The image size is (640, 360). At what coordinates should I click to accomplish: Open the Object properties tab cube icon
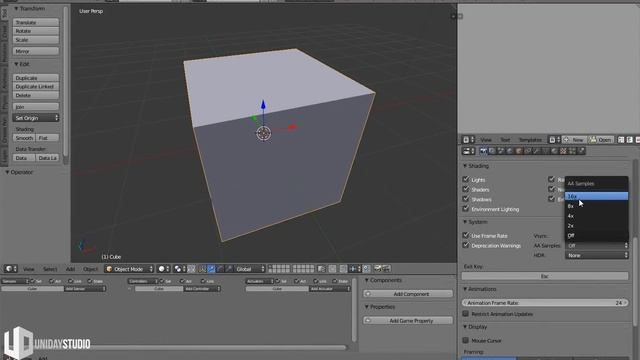click(519, 151)
